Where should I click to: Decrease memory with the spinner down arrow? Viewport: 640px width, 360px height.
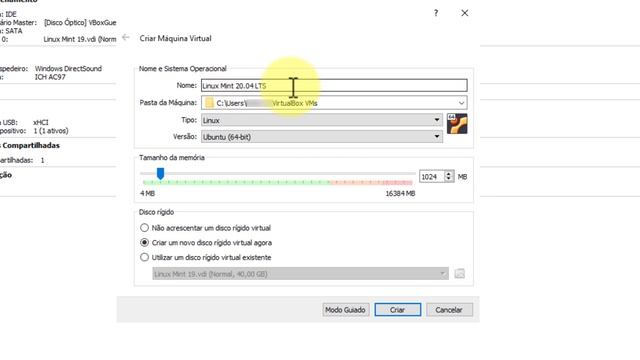click(449, 180)
